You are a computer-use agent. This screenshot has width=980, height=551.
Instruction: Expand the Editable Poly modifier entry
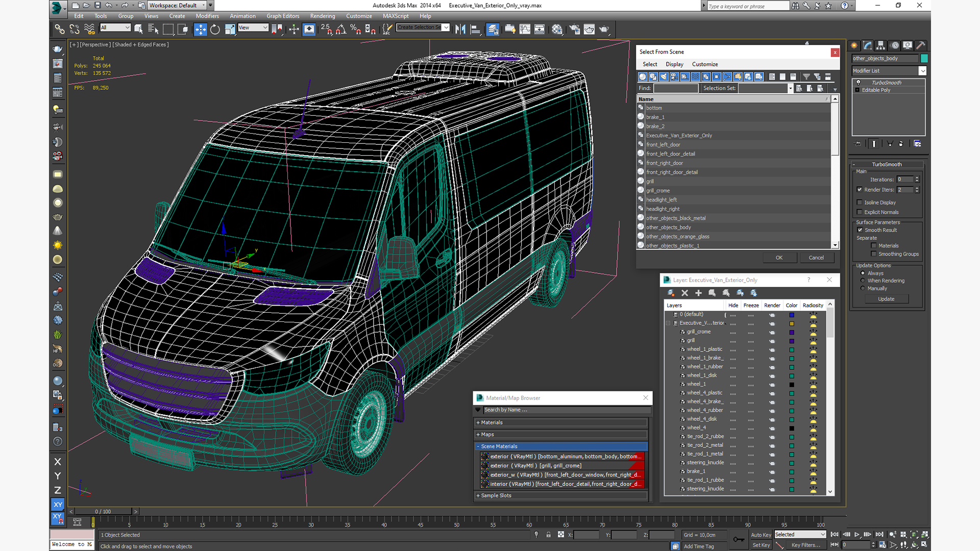tap(857, 90)
